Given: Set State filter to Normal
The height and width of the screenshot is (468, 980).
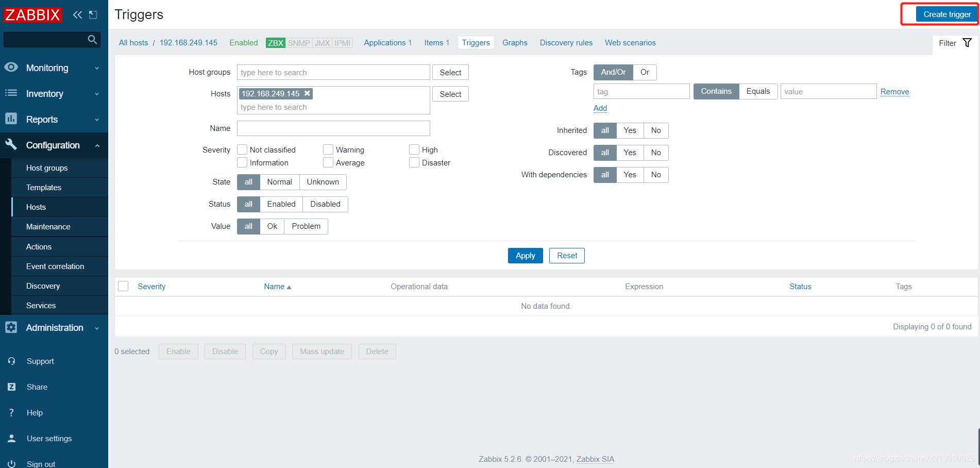Looking at the screenshot, I should (279, 182).
